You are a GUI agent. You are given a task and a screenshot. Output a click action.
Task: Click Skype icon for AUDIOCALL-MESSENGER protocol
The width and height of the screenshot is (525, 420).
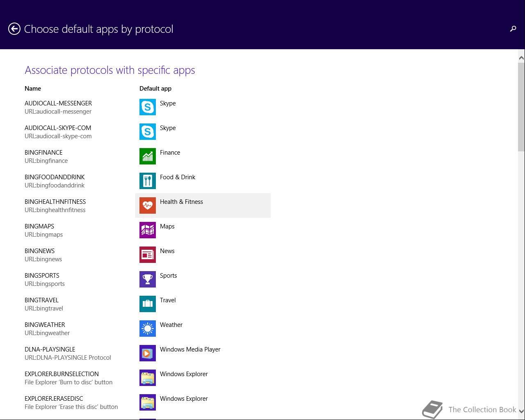point(148,107)
